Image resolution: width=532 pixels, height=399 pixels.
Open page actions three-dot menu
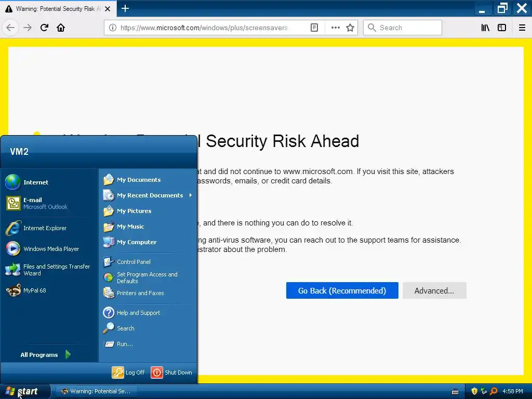point(335,28)
